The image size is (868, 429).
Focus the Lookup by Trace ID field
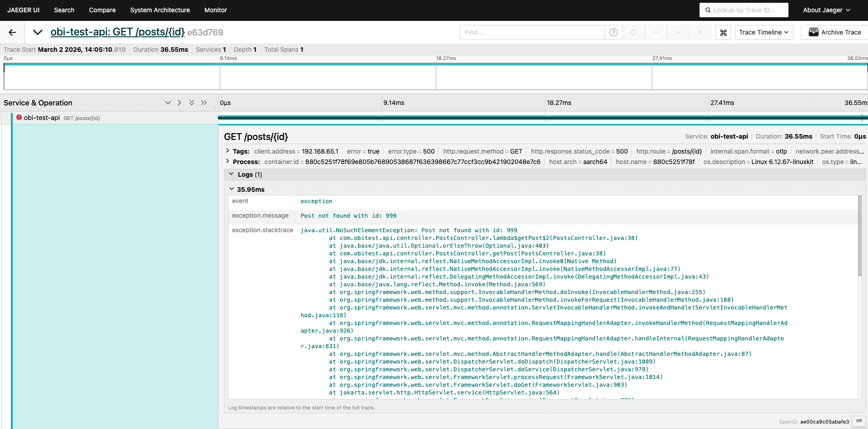click(744, 10)
